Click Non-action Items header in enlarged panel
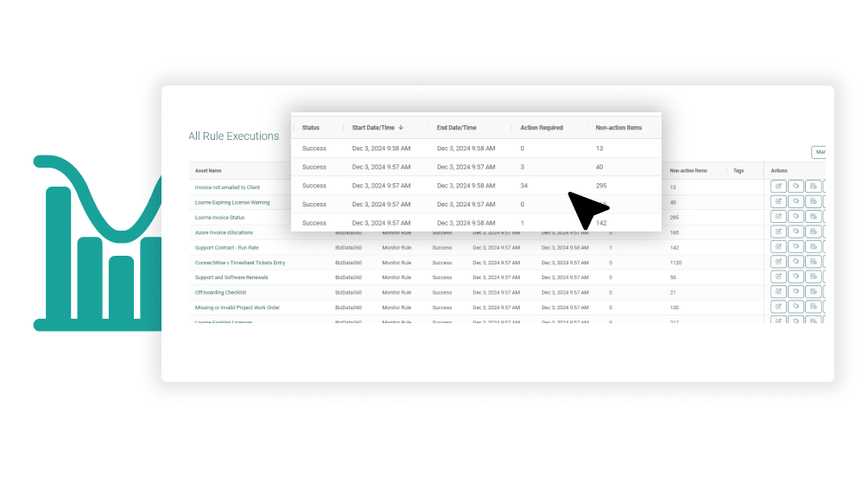This screenshot has width=868, height=483. point(618,127)
